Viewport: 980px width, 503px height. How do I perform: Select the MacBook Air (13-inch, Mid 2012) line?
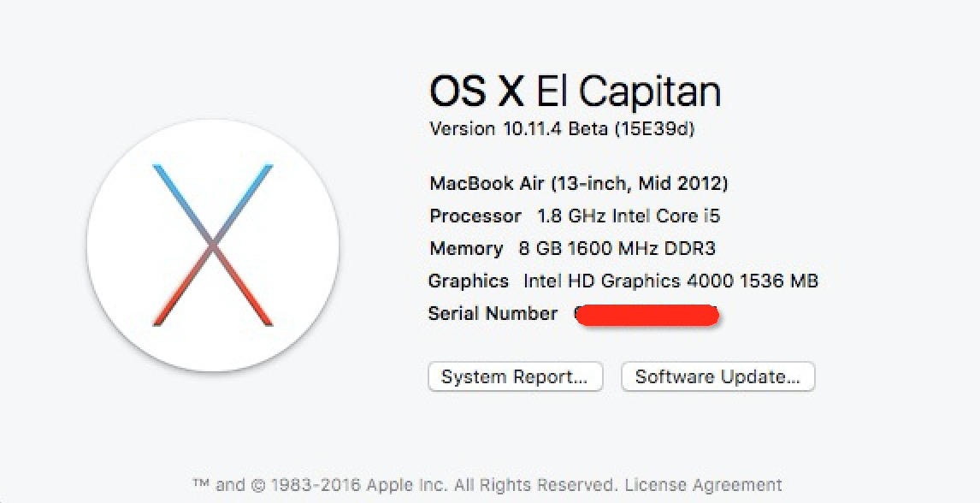579,183
